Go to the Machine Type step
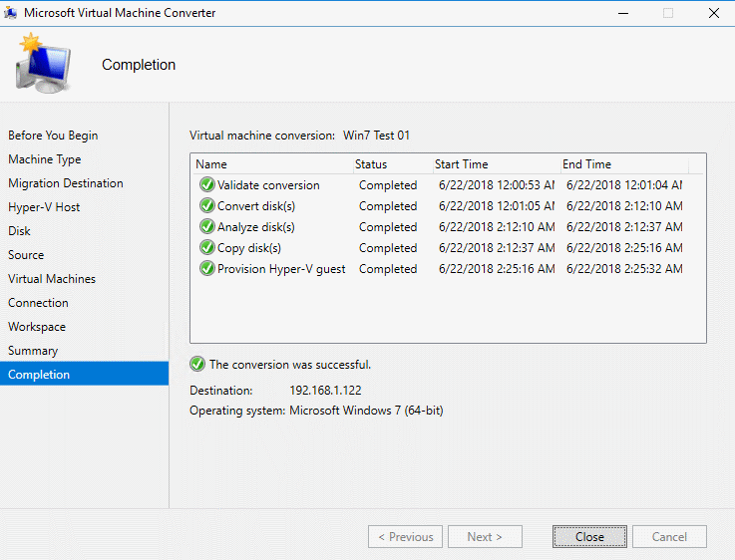The width and height of the screenshot is (735, 560). point(45,159)
